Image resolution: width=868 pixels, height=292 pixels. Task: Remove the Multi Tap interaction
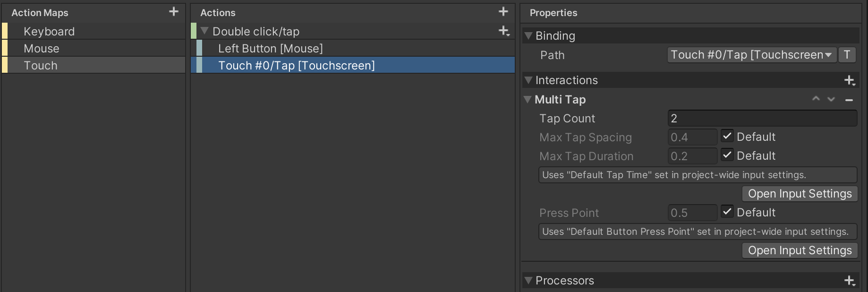coord(849,100)
